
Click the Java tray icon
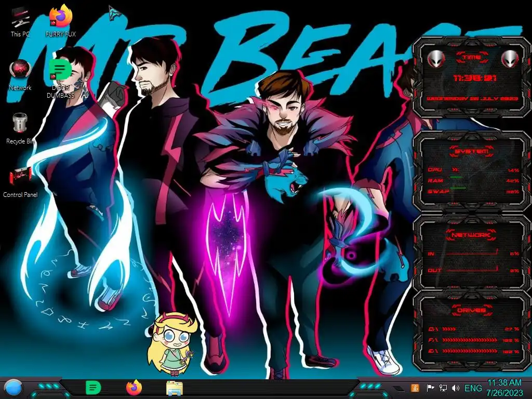click(415, 388)
